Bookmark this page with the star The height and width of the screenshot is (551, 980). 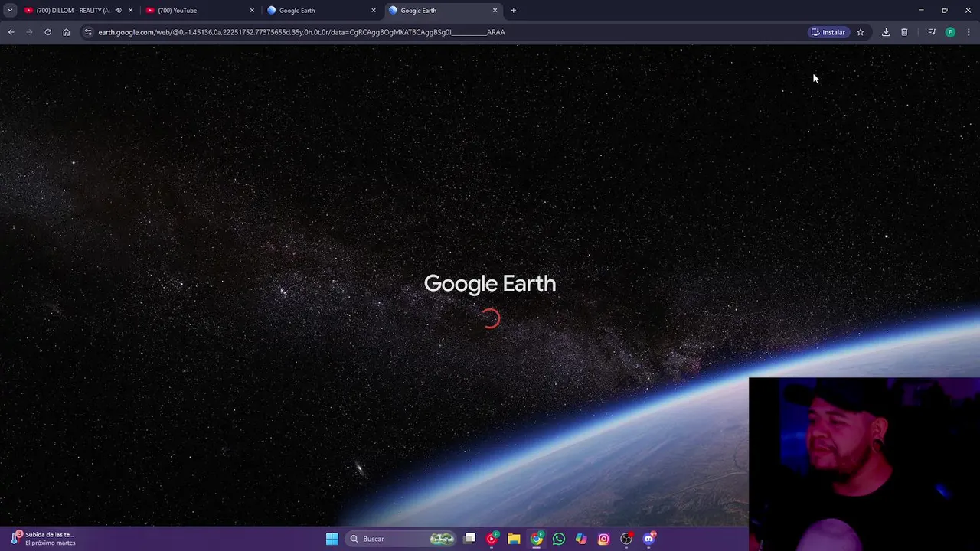pyautogui.click(x=861, y=32)
